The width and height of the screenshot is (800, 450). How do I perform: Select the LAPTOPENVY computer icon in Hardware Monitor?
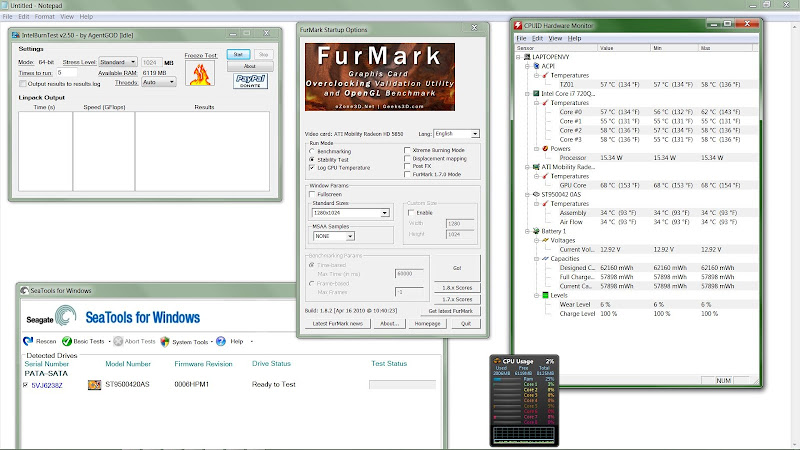pos(528,57)
